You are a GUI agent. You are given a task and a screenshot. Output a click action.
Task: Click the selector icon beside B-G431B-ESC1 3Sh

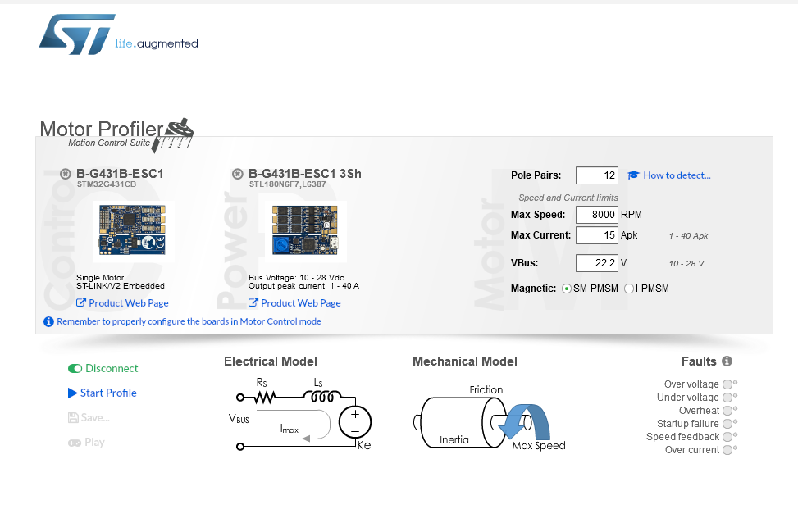click(237, 174)
